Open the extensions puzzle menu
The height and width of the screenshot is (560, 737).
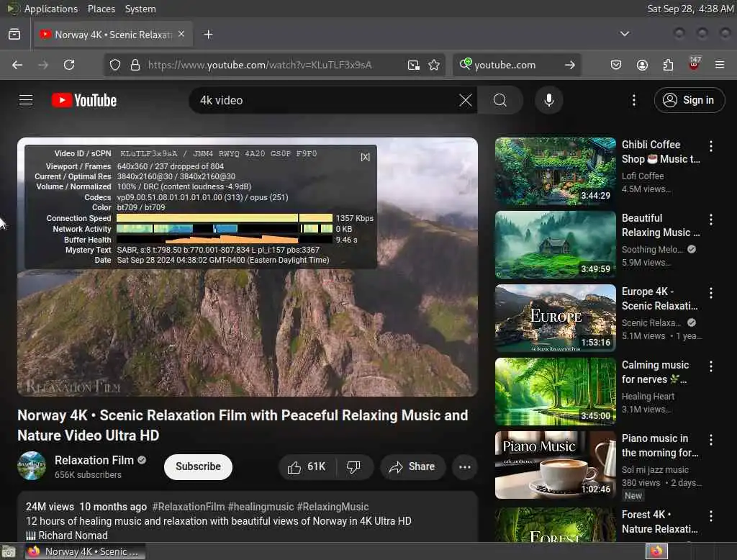click(668, 65)
